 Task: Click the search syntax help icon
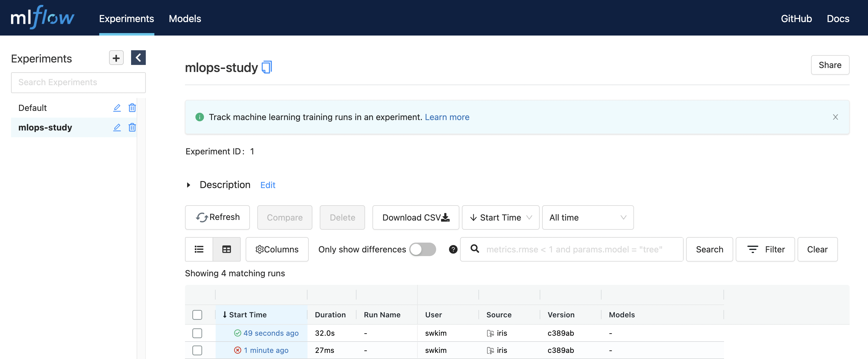tap(453, 249)
